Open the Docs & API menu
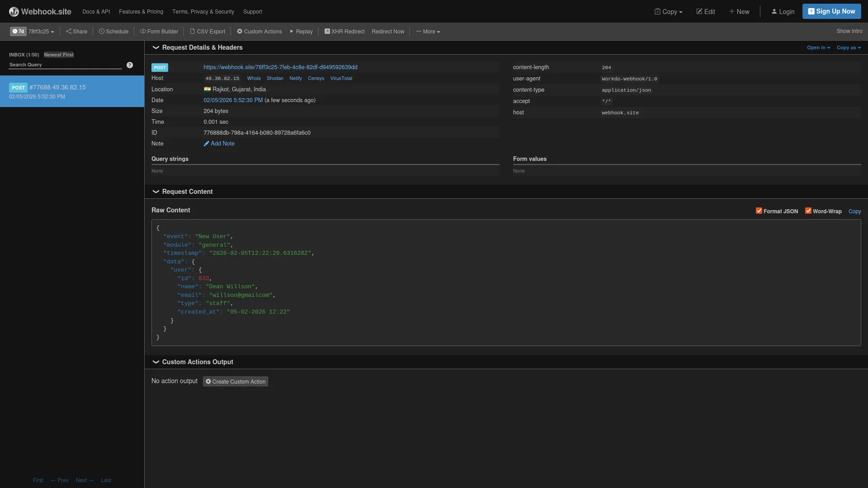 (96, 11)
